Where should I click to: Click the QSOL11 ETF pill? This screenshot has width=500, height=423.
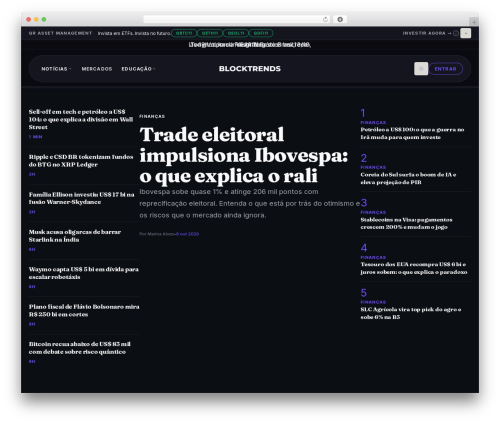click(236, 33)
